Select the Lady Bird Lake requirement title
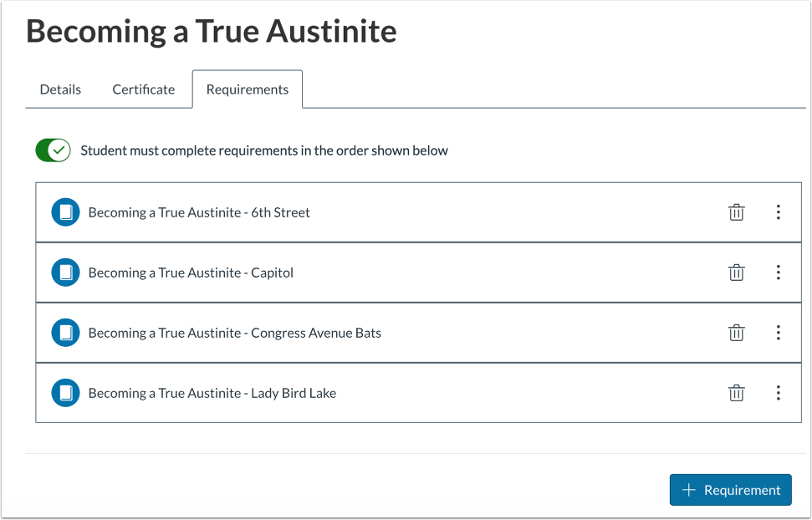This screenshot has height=520, width=812. point(212,393)
